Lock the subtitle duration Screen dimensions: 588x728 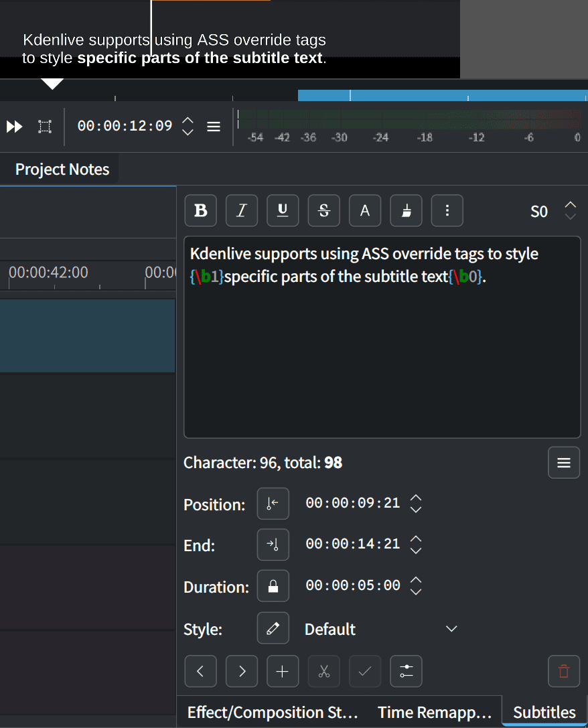[x=273, y=586]
